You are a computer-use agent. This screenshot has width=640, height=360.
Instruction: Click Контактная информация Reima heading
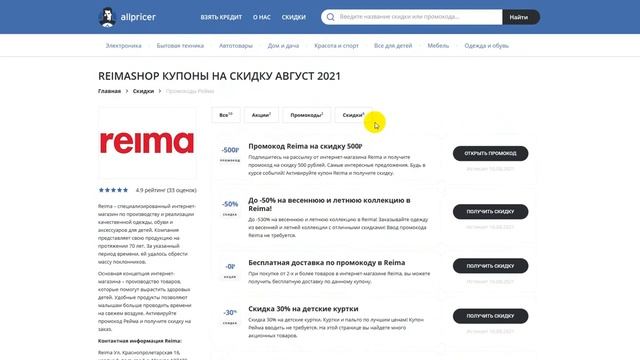(x=140, y=341)
